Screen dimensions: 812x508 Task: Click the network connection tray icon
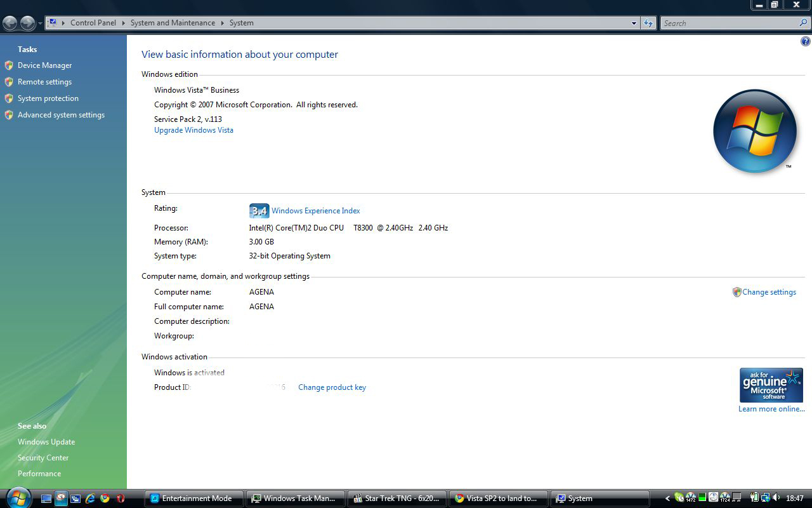pyautogui.click(x=766, y=497)
